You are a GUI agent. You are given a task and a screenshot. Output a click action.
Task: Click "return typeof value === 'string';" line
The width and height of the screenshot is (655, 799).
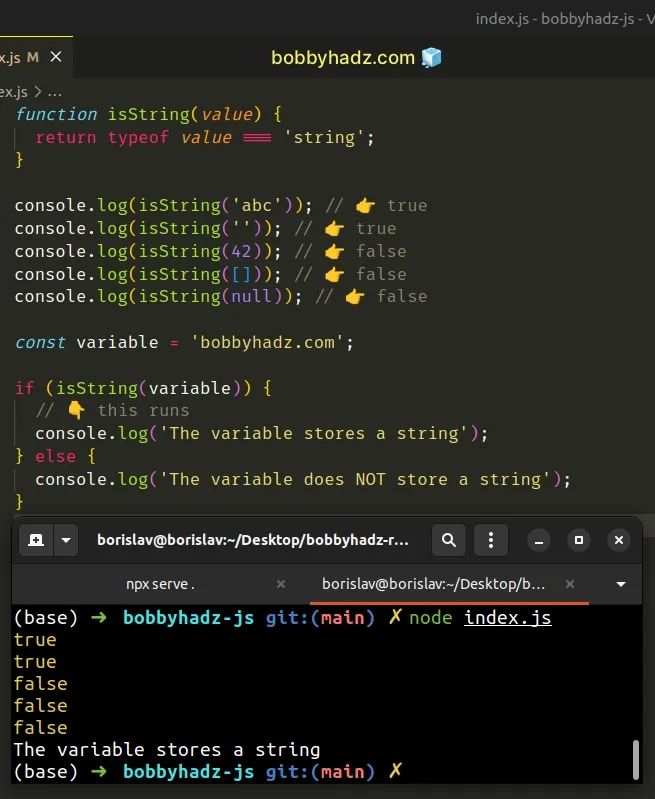[204, 137]
